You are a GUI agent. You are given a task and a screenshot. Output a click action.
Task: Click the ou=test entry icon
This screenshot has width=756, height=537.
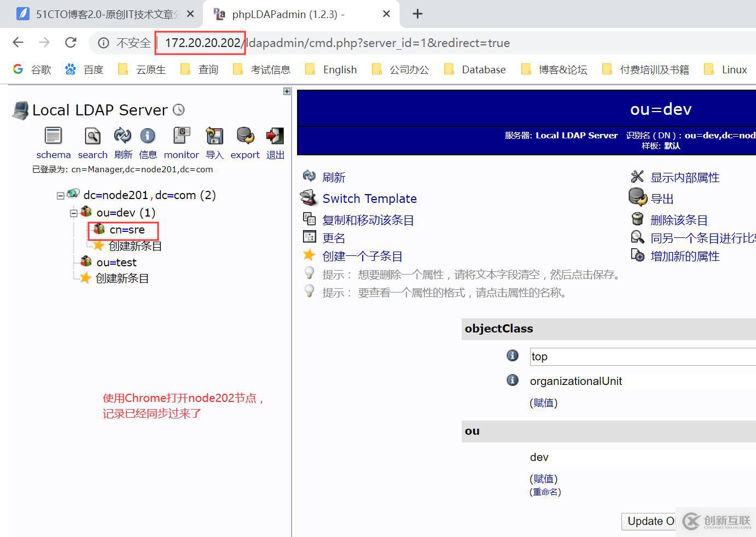click(x=86, y=261)
